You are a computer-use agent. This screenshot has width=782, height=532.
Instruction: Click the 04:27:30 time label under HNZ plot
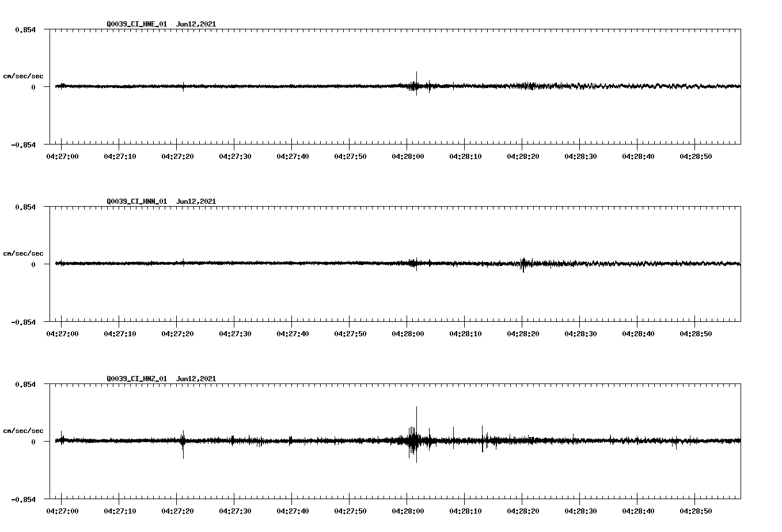pos(235,511)
